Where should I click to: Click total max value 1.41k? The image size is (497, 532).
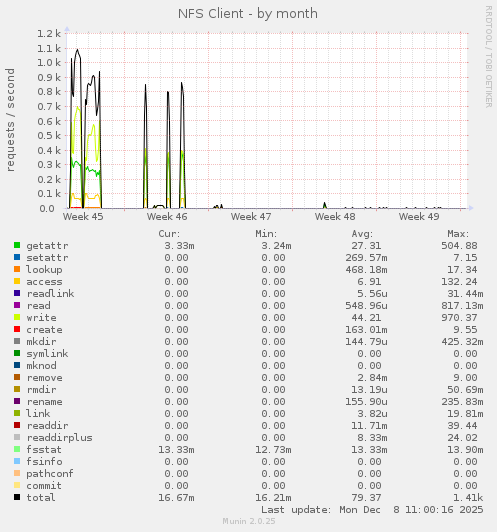point(468,497)
